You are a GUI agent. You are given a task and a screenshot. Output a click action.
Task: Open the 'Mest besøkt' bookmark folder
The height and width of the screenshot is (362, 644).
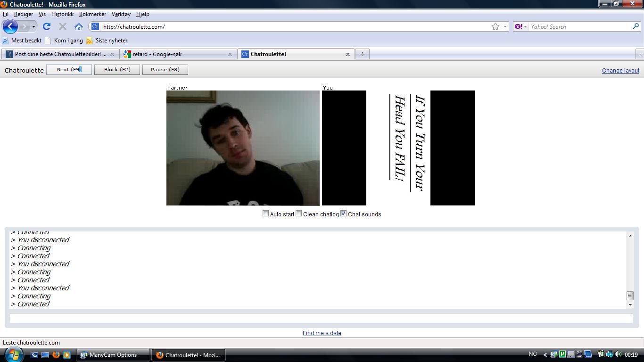pos(22,41)
